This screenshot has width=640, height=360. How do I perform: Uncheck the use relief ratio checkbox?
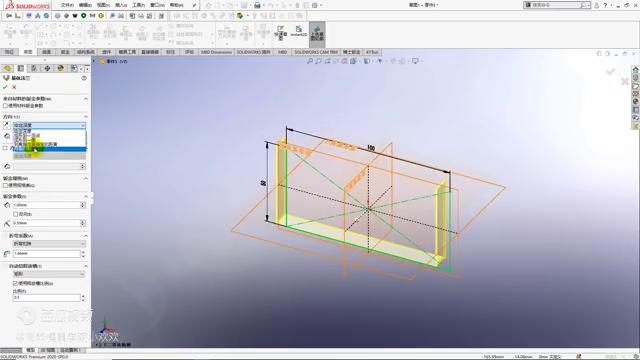click(x=16, y=283)
